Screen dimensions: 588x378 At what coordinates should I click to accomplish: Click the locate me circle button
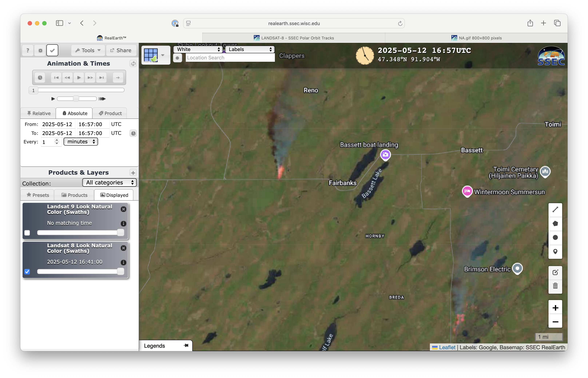click(x=177, y=58)
